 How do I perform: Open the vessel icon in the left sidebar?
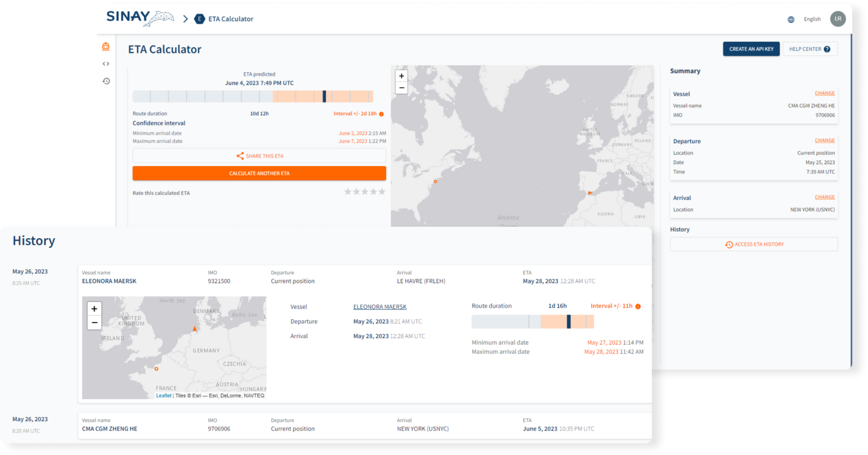(x=106, y=47)
